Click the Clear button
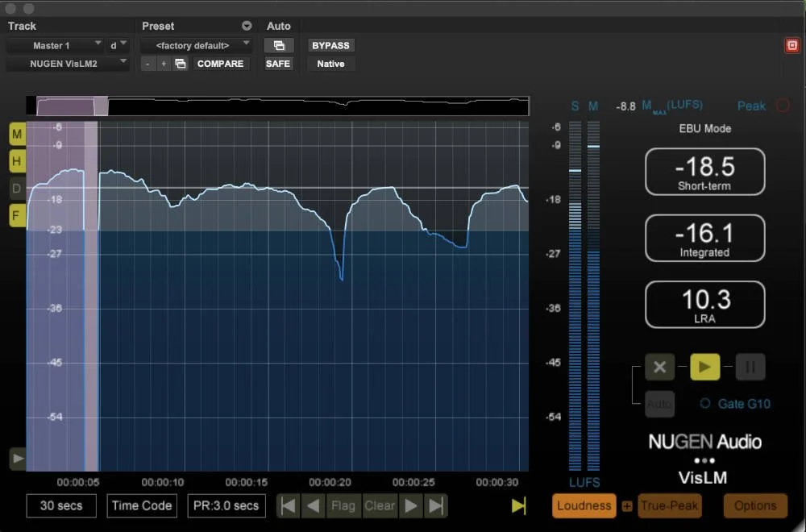 coord(380,505)
